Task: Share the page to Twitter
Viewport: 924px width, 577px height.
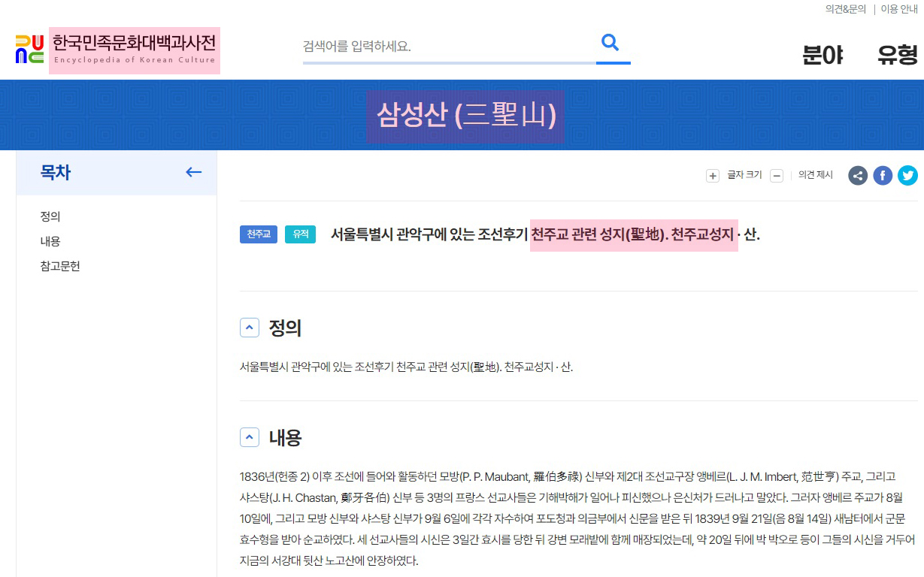Action: (x=907, y=175)
